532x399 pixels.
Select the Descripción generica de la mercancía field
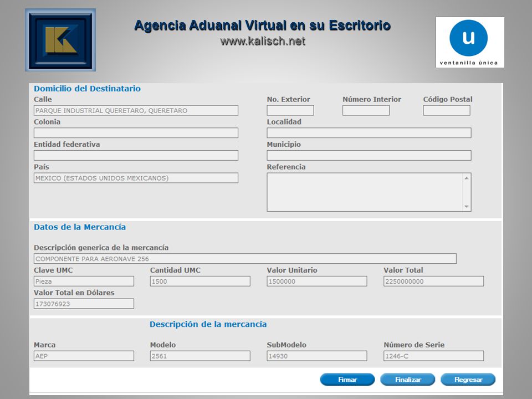pos(245,259)
